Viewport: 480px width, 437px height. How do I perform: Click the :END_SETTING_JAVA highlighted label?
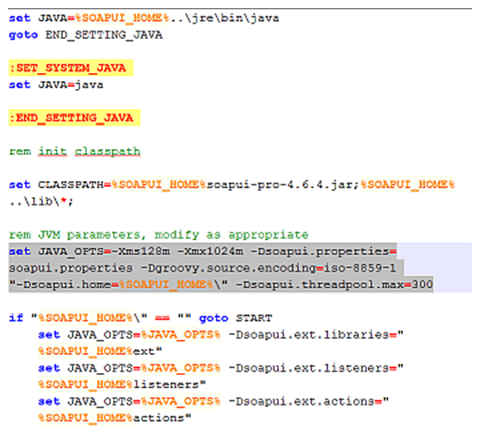74,118
